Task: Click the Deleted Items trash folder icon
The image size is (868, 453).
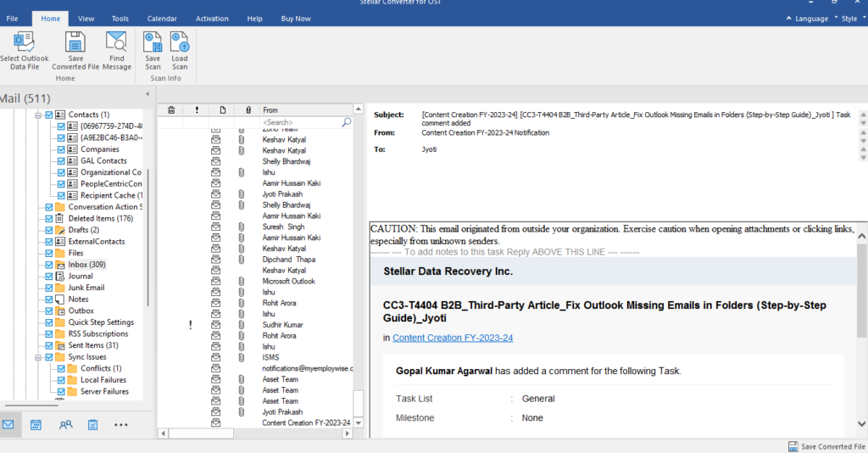Action: coord(60,218)
